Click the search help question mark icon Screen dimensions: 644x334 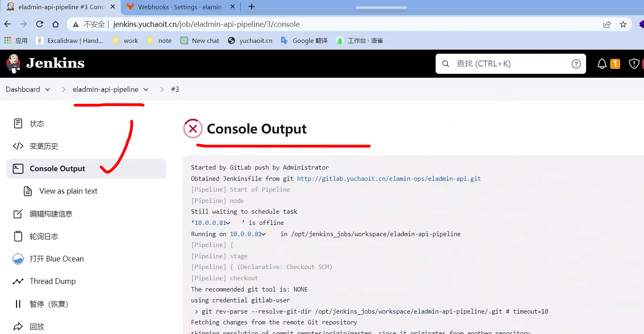[576, 64]
